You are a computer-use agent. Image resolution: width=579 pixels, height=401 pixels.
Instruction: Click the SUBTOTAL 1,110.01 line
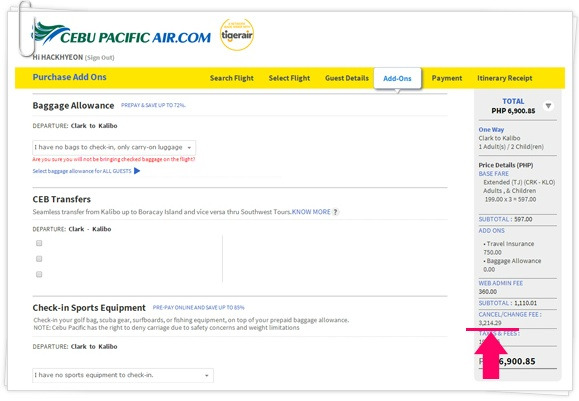[508, 303]
